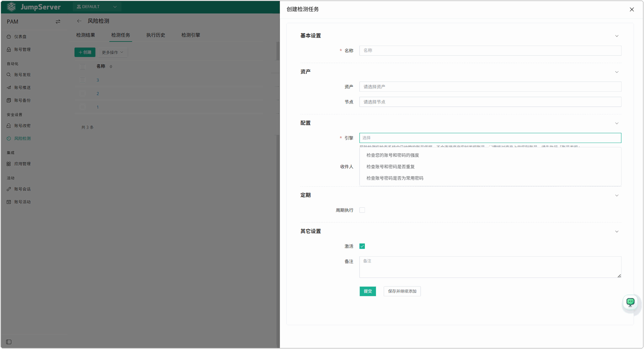Collapse the 配置 section

pyautogui.click(x=617, y=123)
